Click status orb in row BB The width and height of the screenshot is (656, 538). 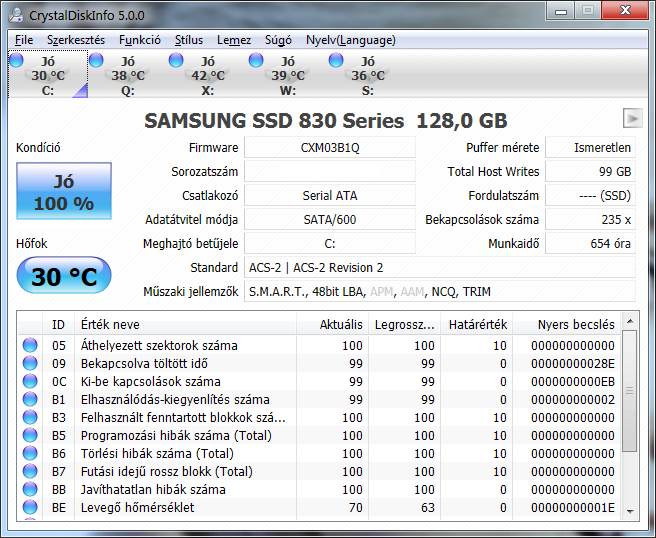tap(30, 489)
